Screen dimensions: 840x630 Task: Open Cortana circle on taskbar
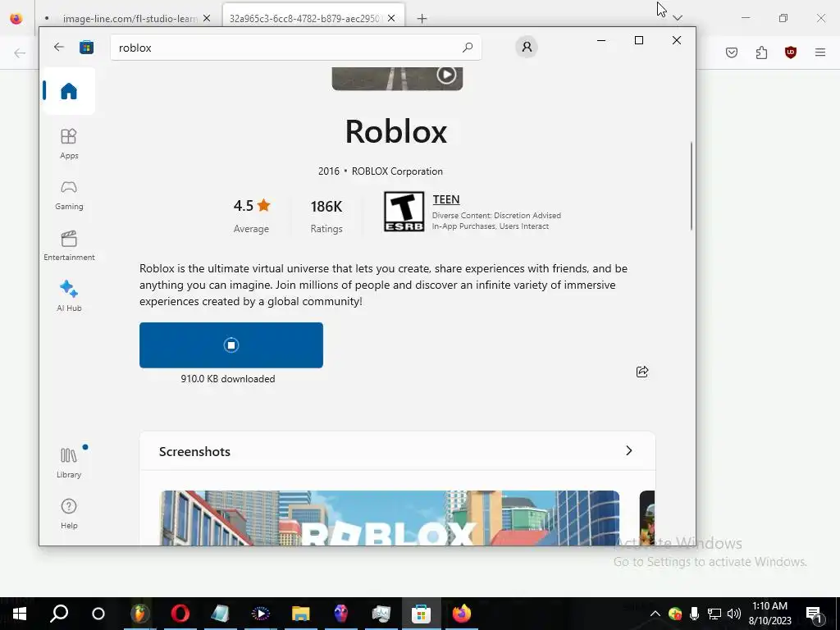click(98, 614)
